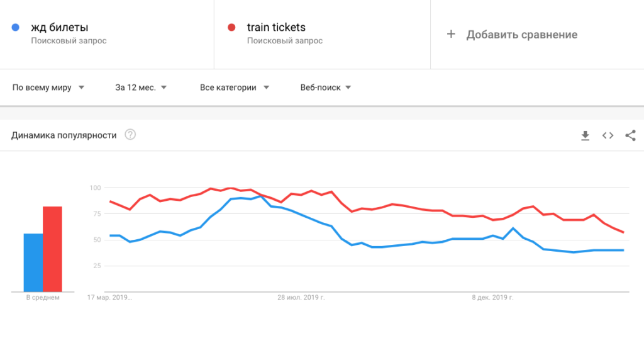Click red dot beside train tickets
This screenshot has height=338, width=644.
pyautogui.click(x=231, y=28)
